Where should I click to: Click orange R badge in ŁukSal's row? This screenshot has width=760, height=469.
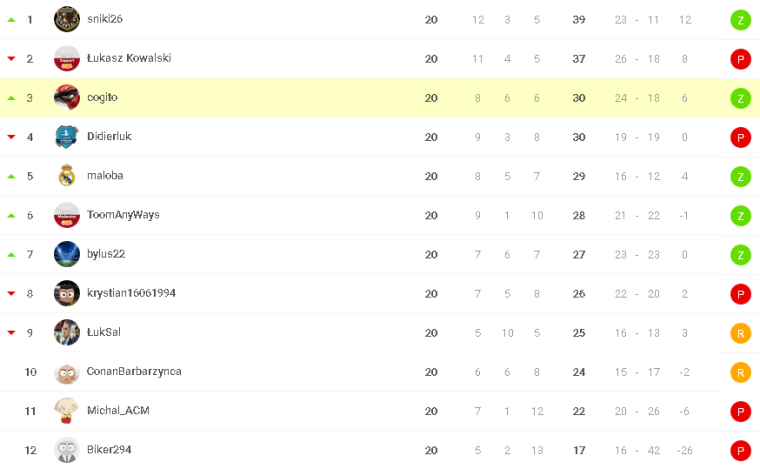740,333
